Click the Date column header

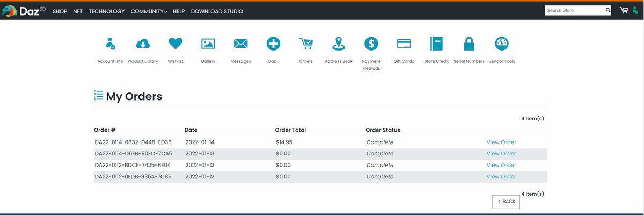pyautogui.click(x=191, y=130)
